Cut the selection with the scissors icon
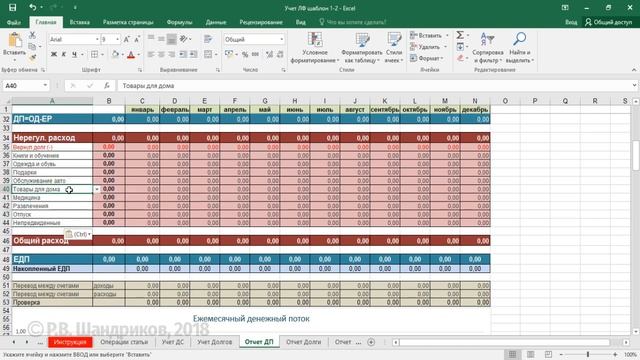Screen dimensions: 640x360 (33, 36)
